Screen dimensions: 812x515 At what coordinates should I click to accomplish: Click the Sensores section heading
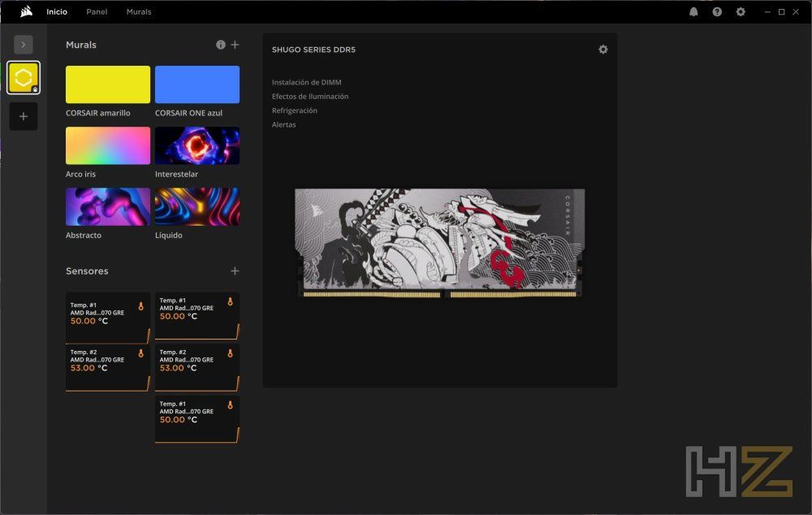pos(87,271)
